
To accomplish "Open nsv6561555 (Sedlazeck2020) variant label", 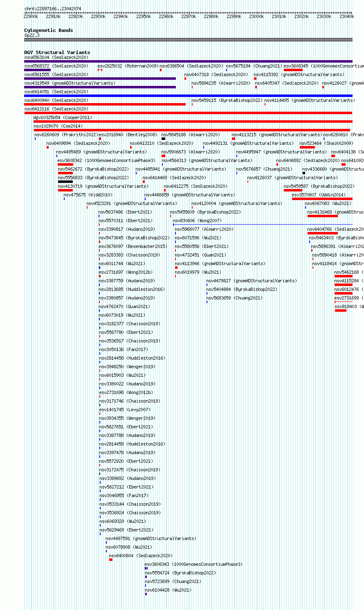I will (56, 74).
